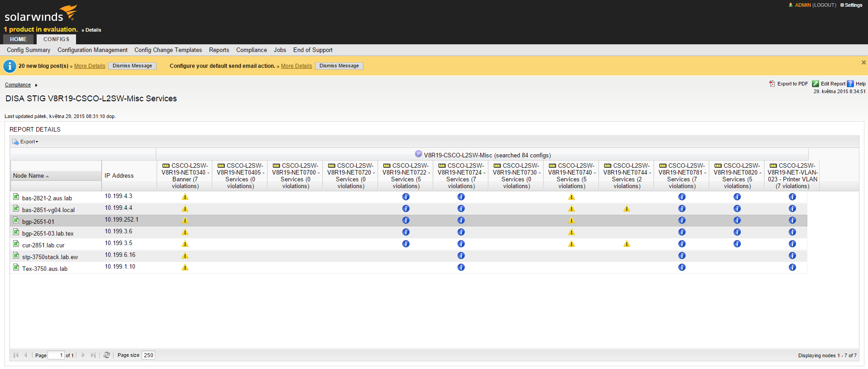
Task: Click NET0722 info icon for bas-2821-2.aus.lab
Action: click(x=406, y=197)
